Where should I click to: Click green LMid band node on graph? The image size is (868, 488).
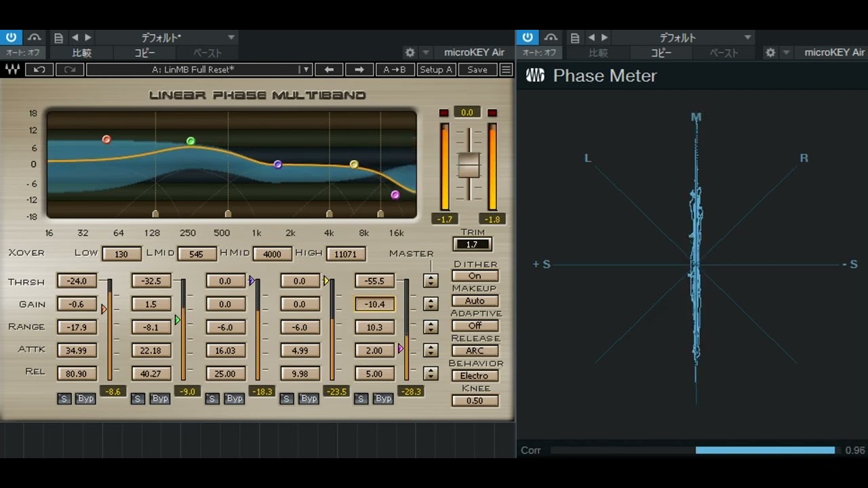191,141
